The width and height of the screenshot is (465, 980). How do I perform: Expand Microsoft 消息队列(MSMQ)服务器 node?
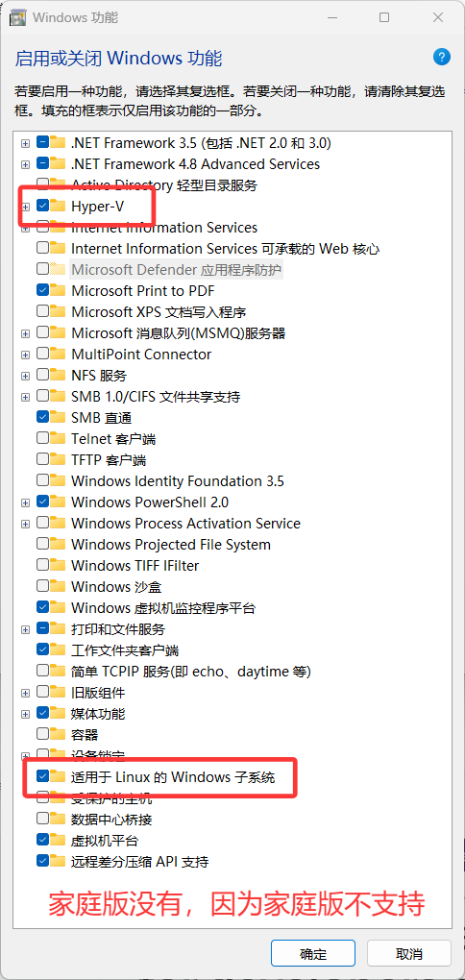25,333
